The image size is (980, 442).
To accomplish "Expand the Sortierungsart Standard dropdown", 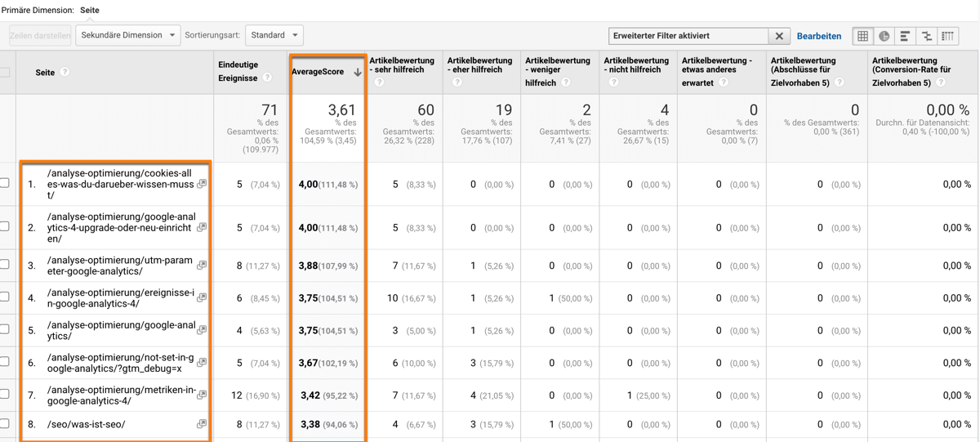I will [274, 36].
